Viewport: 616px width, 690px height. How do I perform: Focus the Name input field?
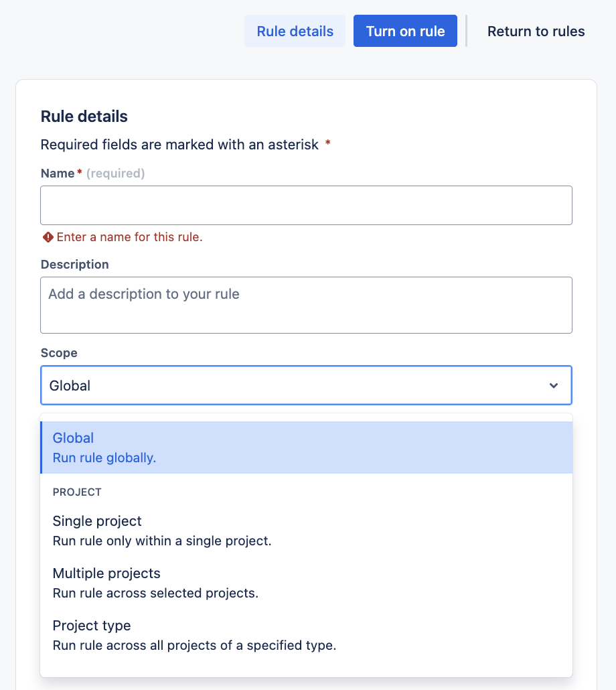(x=306, y=205)
